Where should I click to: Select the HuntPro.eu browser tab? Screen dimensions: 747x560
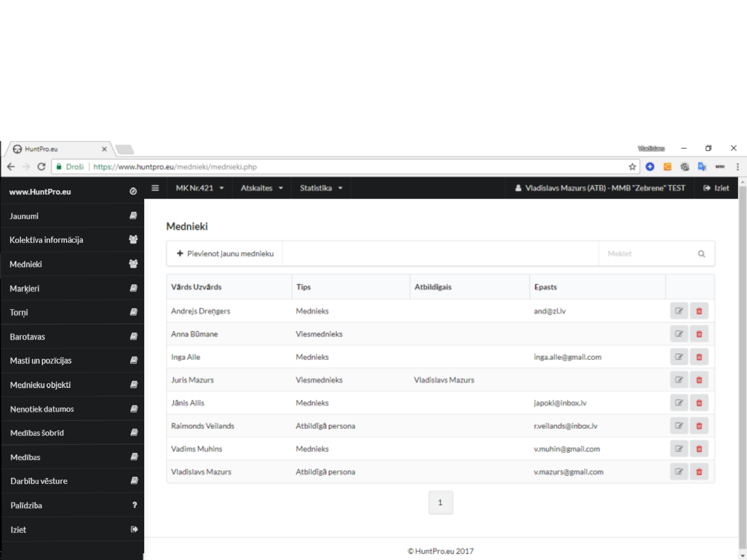[60, 149]
